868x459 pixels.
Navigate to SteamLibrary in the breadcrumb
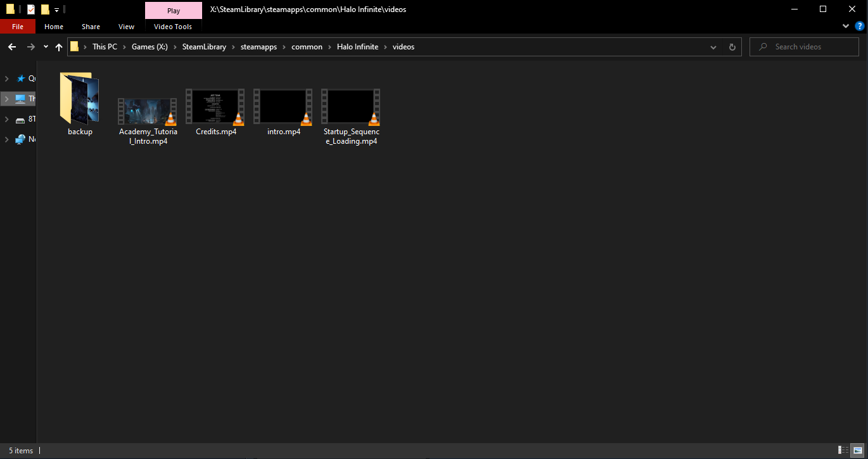[204, 47]
